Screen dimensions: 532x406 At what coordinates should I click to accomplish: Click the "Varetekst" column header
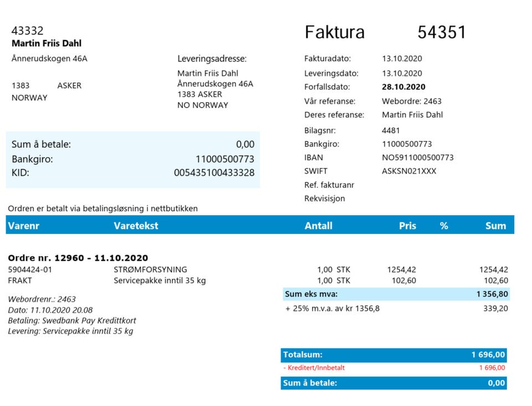[x=136, y=226]
